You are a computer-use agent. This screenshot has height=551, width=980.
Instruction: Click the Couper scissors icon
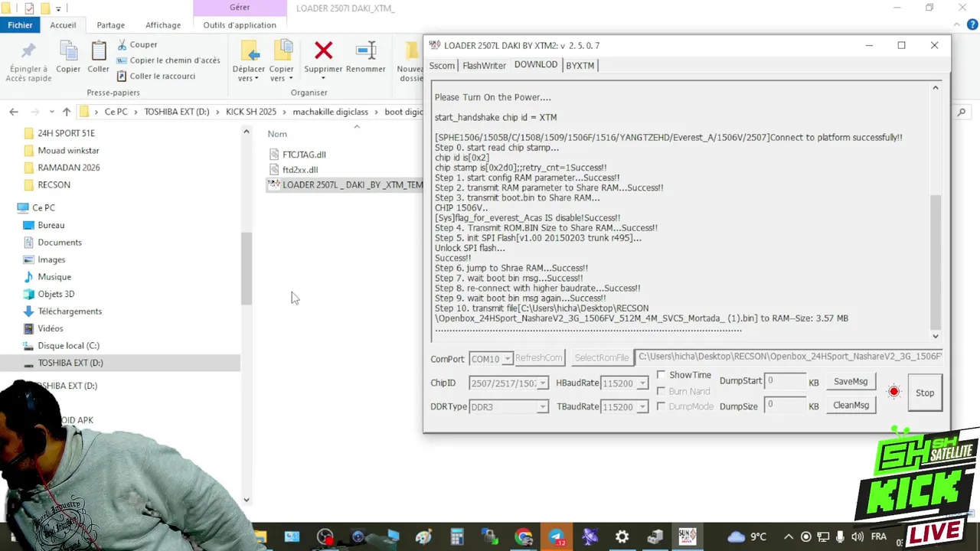122,44
